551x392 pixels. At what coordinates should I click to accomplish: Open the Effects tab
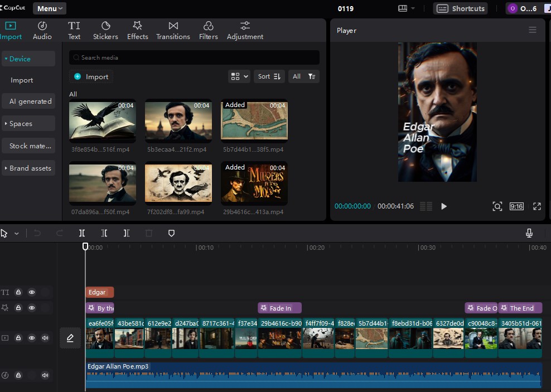coord(137,31)
